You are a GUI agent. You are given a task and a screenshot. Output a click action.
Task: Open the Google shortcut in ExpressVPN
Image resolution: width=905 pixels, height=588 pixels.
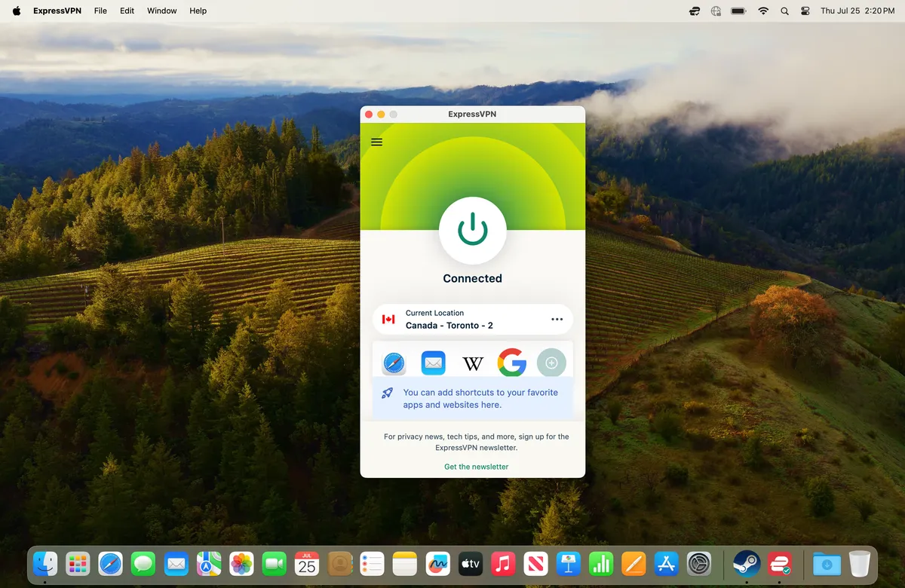(512, 363)
